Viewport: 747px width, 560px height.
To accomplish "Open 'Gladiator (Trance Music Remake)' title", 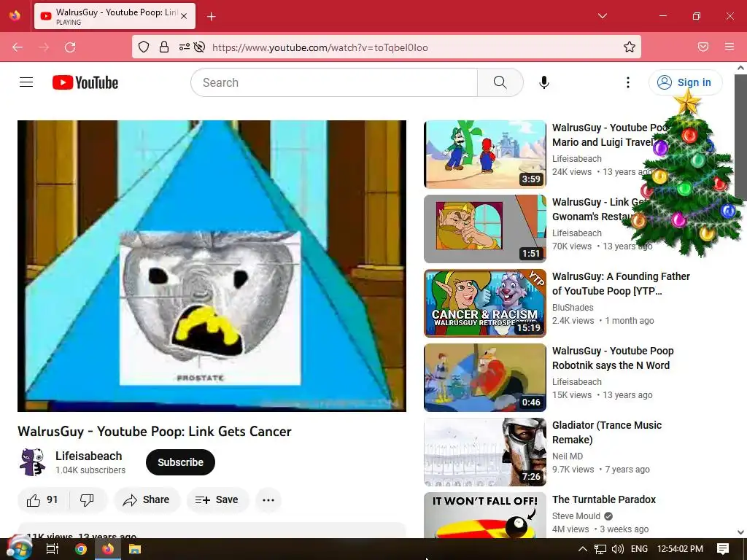I will click(606, 432).
